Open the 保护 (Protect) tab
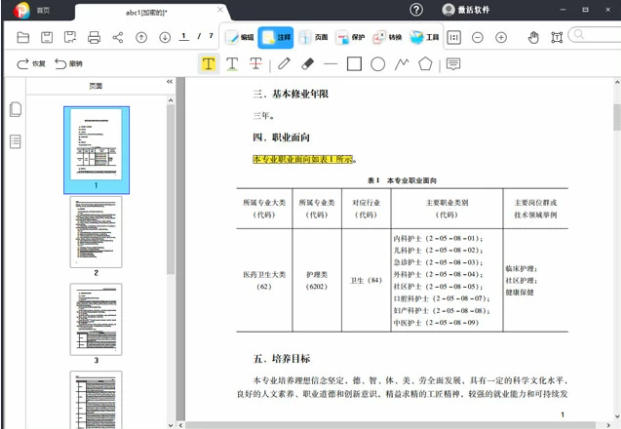This screenshot has height=429, width=621. tap(350, 38)
